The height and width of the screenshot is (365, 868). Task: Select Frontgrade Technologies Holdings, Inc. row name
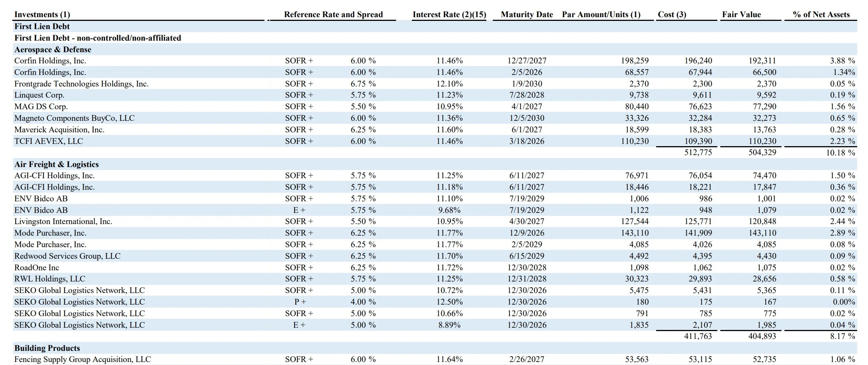coord(81,84)
